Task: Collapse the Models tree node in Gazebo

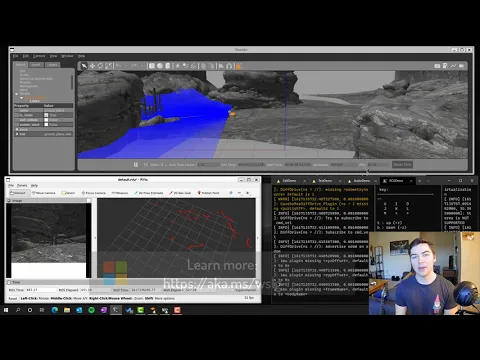Action: pyautogui.click(x=17, y=94)
